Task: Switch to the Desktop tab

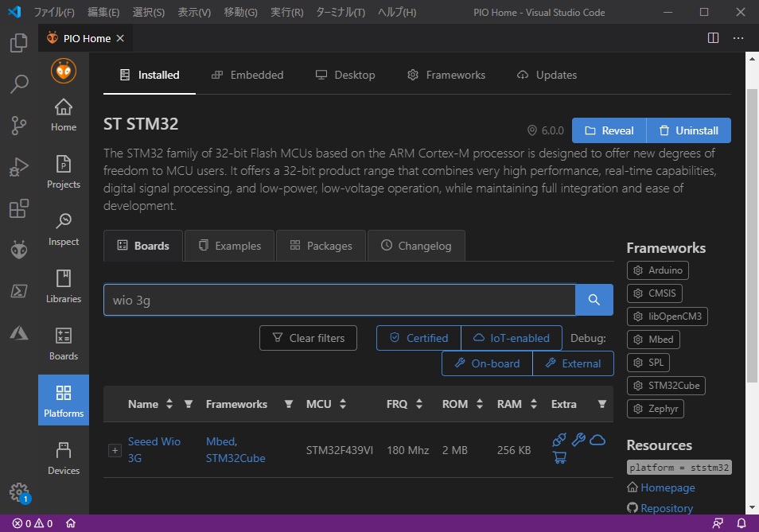Action: (345, 75)
